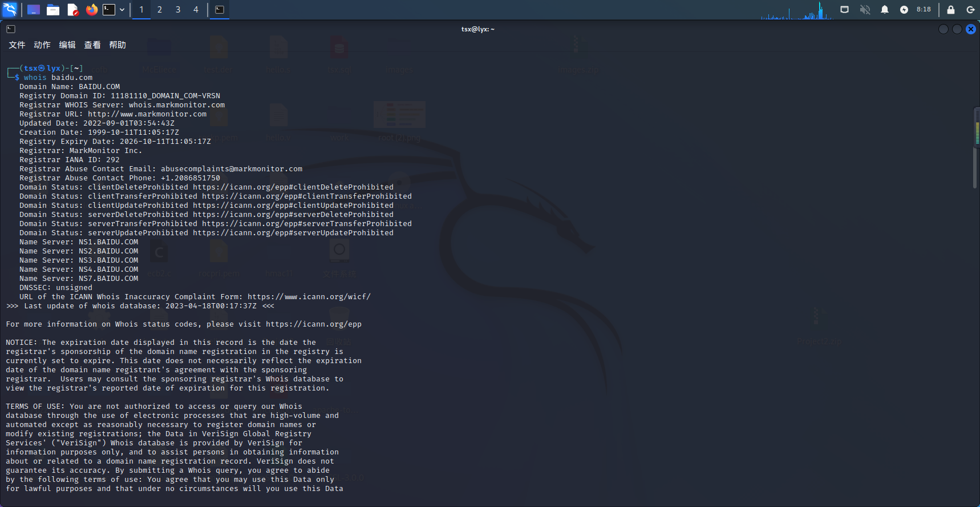Switch to workspace 2
This screenshot has width=980, height=507.
[160, 10]
